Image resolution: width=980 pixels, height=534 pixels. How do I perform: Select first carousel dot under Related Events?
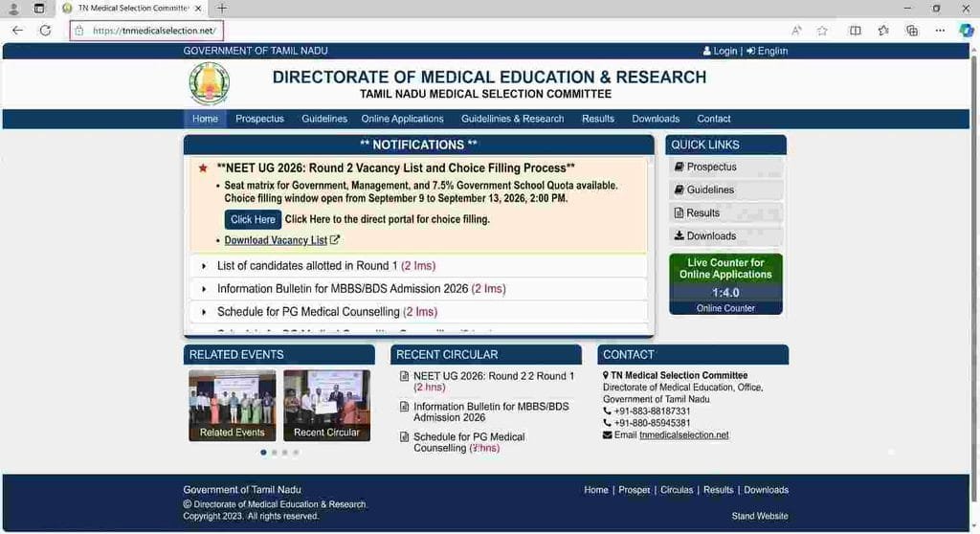(x=264, y=452)
